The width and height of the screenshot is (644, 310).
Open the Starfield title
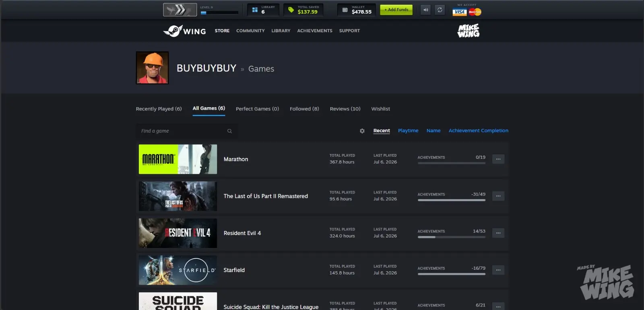(x=234, y=270)
